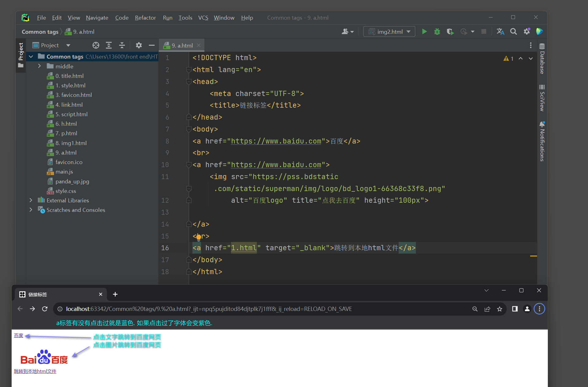
Task: Run with coverage shield icon
Action: 450,32
